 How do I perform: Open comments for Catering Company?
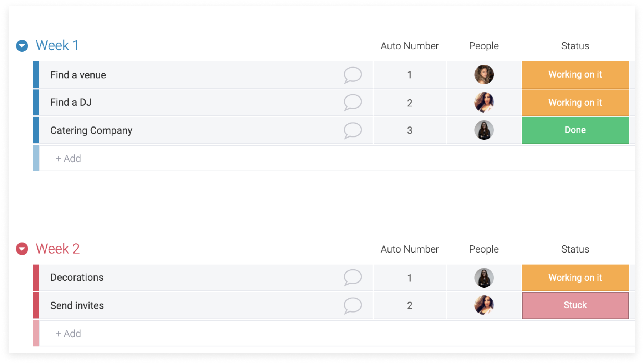pos(353,130)
